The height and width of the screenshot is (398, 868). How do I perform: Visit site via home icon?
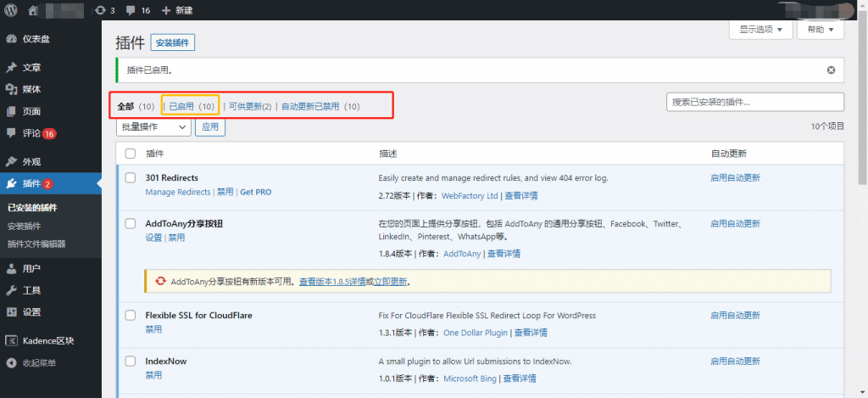point(33,10)
